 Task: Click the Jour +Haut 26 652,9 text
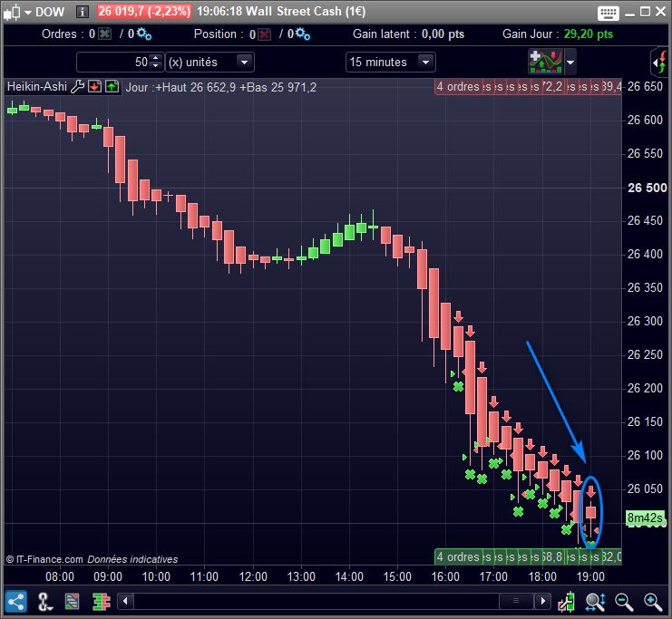[x=180, y=87]
